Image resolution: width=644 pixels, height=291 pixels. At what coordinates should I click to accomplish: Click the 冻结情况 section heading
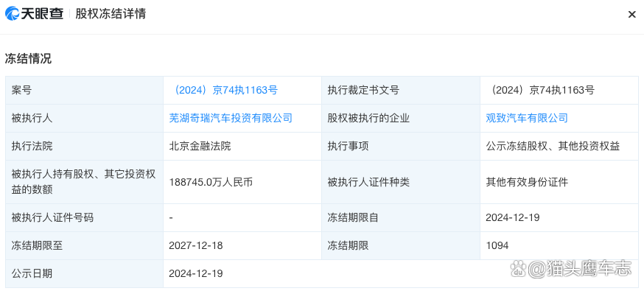tap(28, 59)
